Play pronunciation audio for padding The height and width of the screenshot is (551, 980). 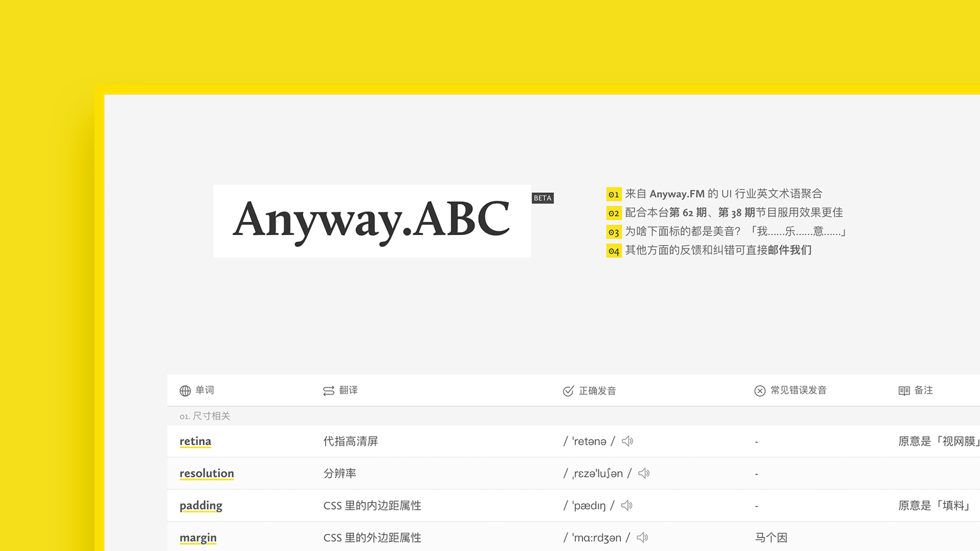tap(627, 506)
